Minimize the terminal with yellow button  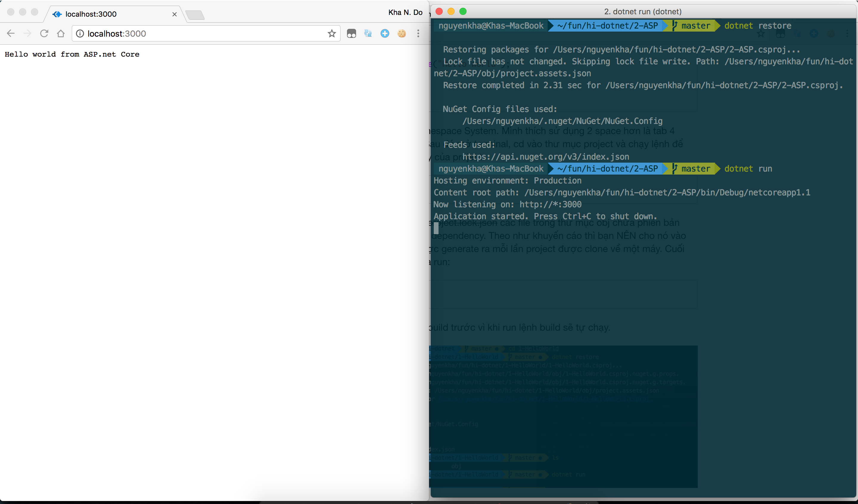tap(451, 12)
